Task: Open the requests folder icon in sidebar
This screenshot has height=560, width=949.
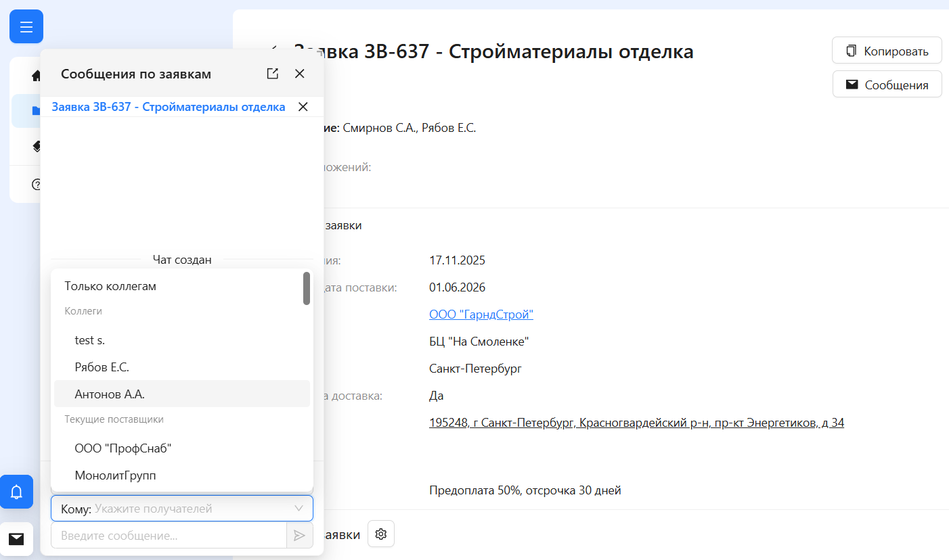Action: coord(35,110)
